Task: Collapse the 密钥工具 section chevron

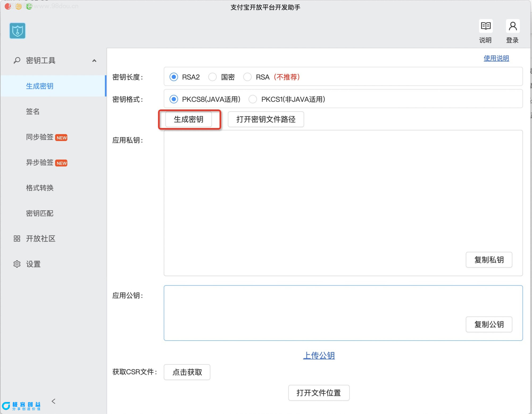Action: pos(94,61)
